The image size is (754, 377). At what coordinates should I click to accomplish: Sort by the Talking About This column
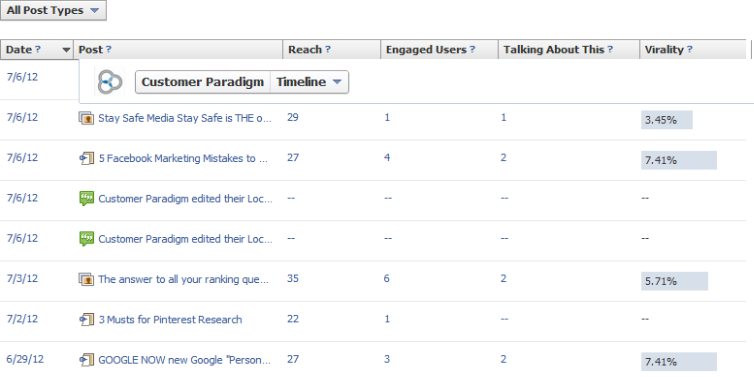(568, 50)
